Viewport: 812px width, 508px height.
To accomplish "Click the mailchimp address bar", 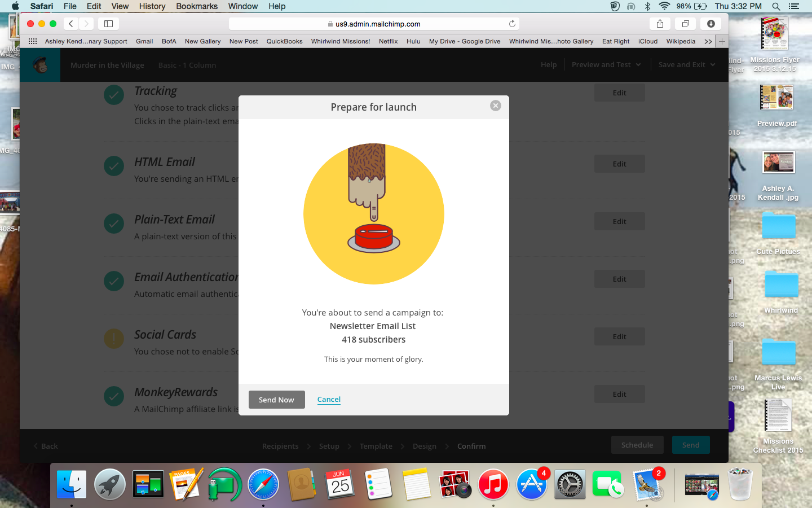I will 374,24.
